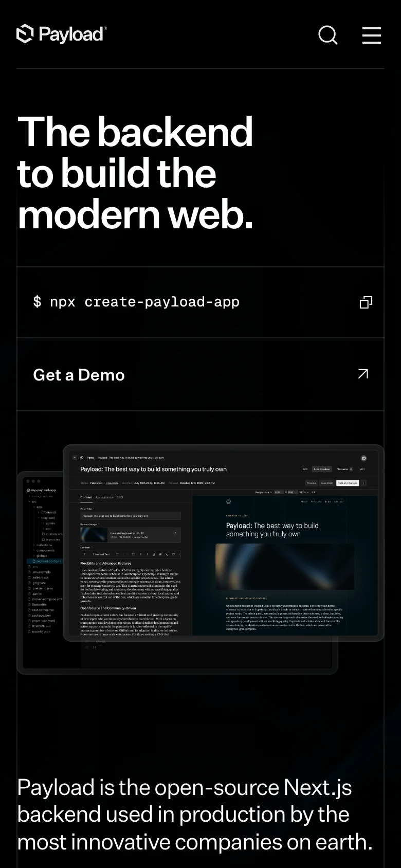Click the admin panel screenshot preview
Image resolution: width=401 pixels, height=868 pixels.
point(224,543)
